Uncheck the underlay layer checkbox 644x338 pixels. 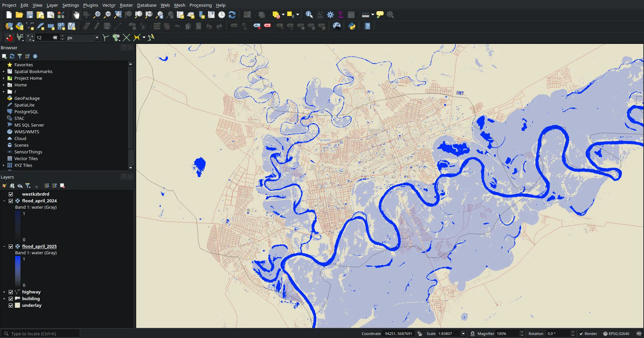[11, 306]
